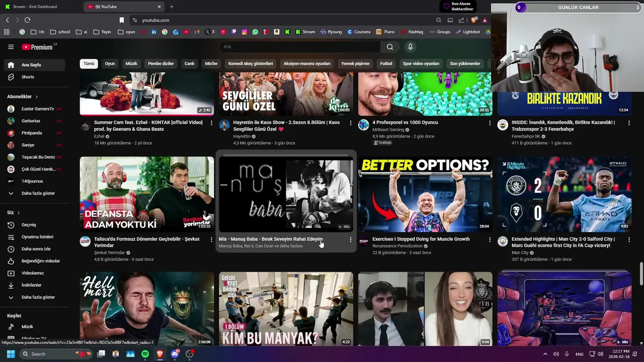Open OBS Studio from the taskbar

coord(189,354)
